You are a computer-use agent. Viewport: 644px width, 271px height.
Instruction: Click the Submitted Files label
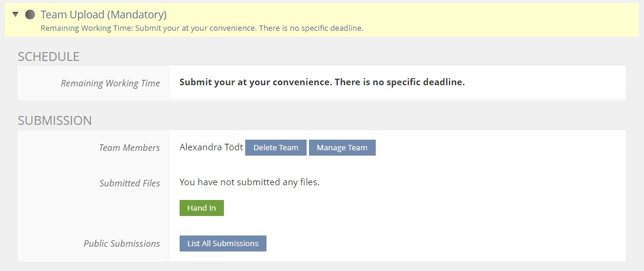pyautogui.click(x=129, y=183)
